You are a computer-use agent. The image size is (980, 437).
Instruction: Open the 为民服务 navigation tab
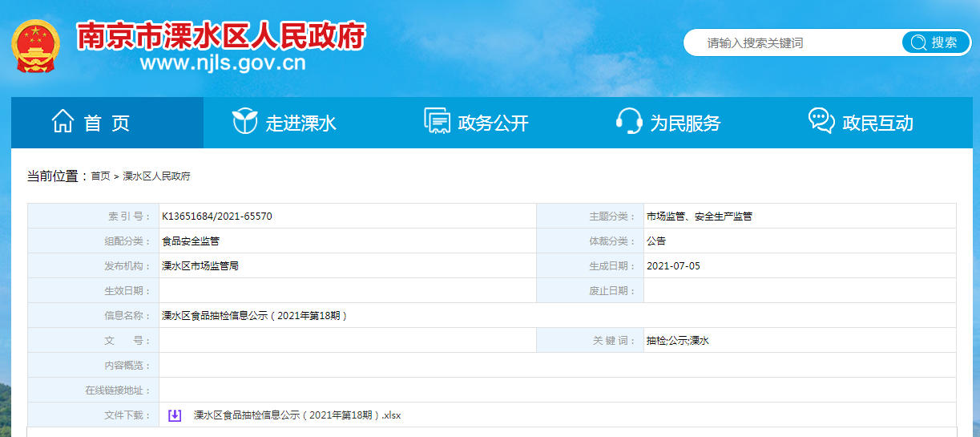click(x=684, y=123)
